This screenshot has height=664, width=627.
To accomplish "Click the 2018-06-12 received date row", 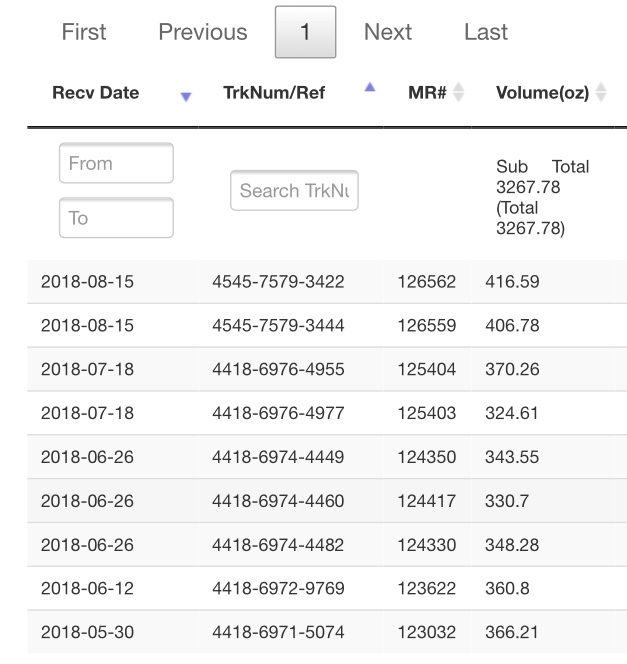I will (x=327, y=588).
